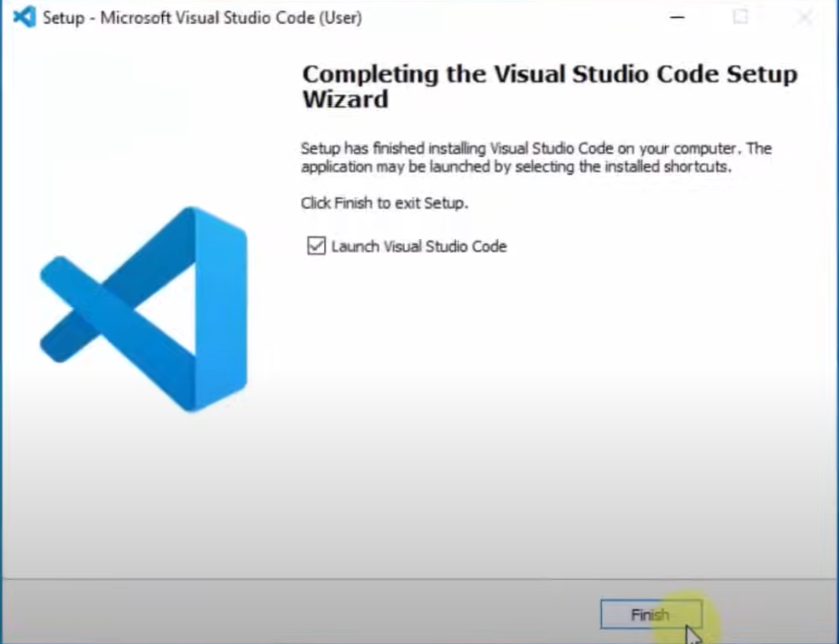Image resolution: width=839 pixels, height=644 pixels.
Task: Minimize the Setup window
Action: [x=678, y=17]
